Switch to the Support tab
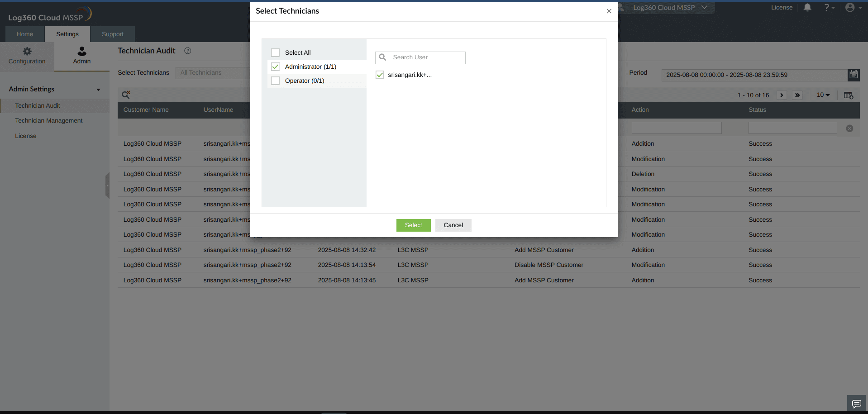868x414 pixels. [113, 34]
